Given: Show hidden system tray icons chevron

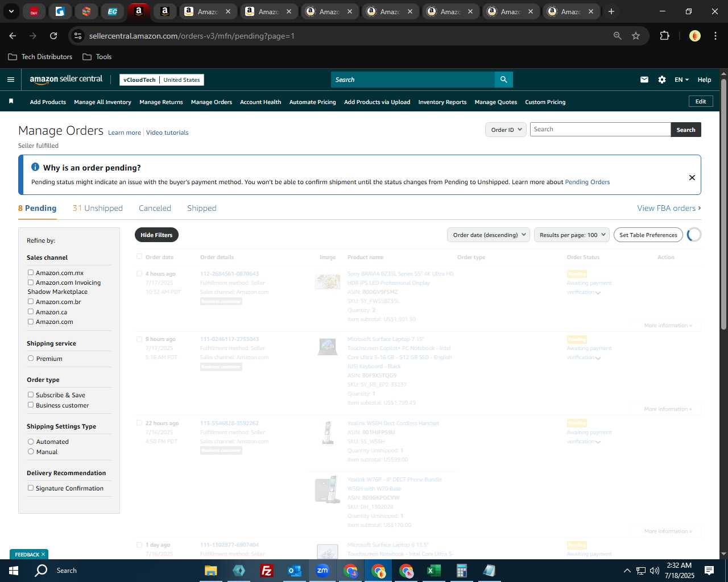Looking at the screenshot, I should click(x=627, y=571).
